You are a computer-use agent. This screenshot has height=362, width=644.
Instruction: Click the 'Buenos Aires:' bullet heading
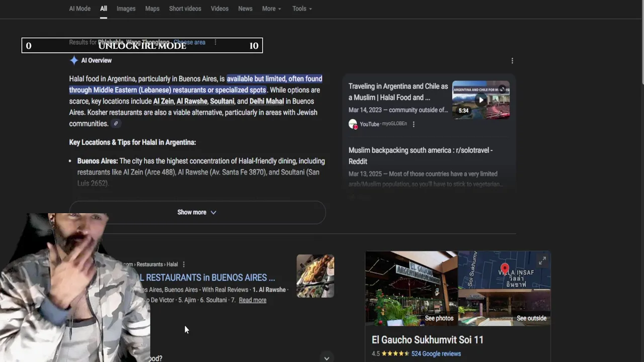click(x=98, y=161)
